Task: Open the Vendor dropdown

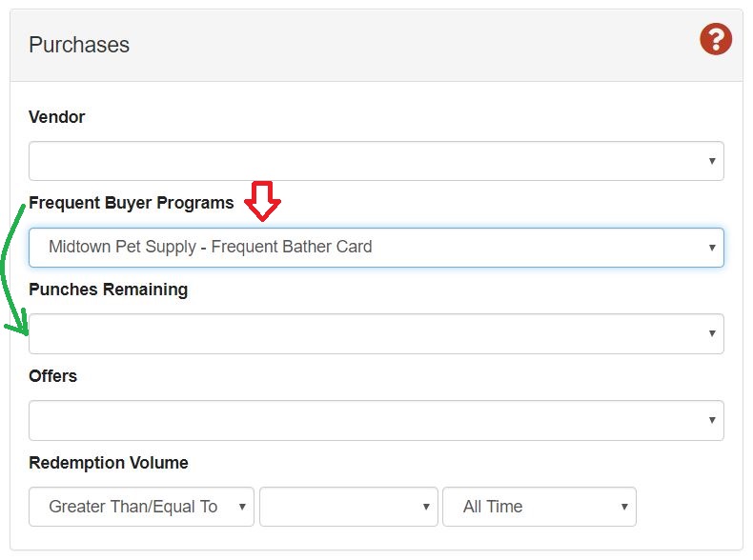Action: [x=376, y=161]
